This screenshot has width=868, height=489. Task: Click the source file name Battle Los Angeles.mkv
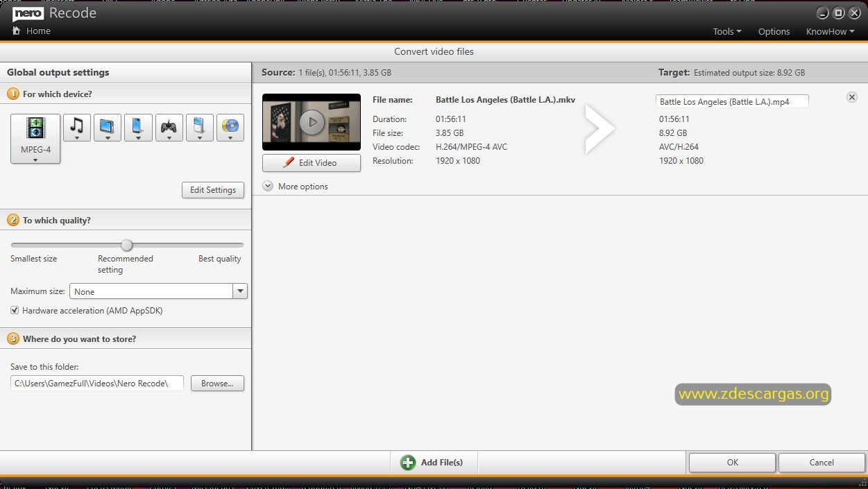(x=505, y=100)
